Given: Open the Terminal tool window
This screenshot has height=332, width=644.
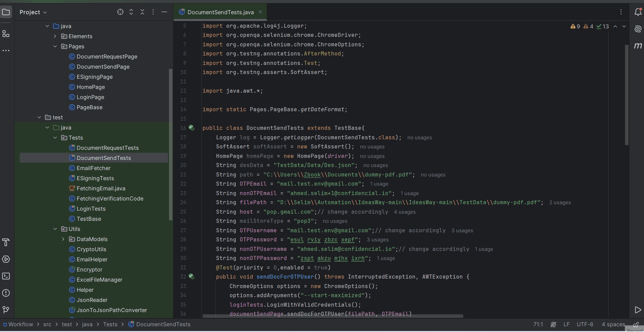Looking at the screenshot, I should pos(6,276).
